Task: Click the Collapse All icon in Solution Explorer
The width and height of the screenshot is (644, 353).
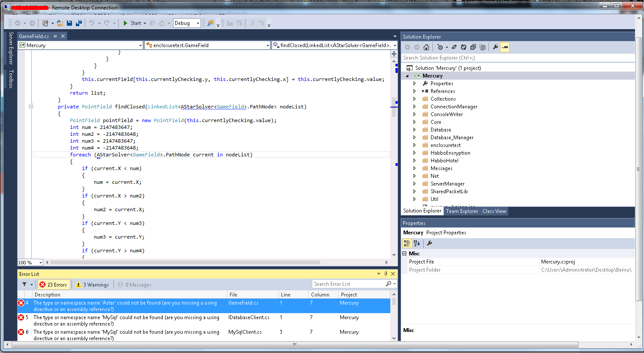Action: pos(473,47)
